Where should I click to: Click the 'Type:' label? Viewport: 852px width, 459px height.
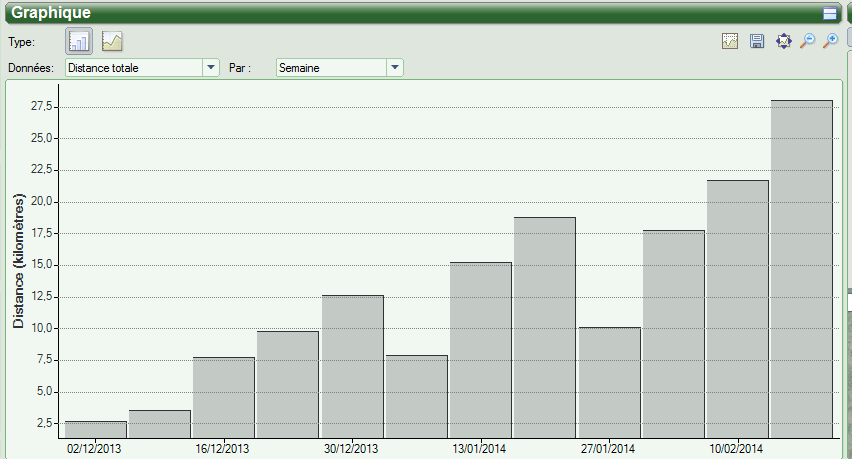22,42
